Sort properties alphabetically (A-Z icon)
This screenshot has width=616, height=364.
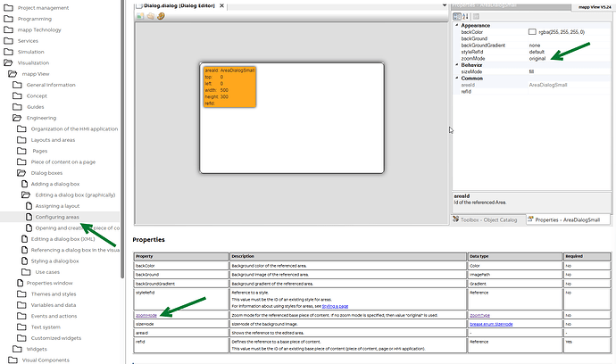[x=465, y=16]
